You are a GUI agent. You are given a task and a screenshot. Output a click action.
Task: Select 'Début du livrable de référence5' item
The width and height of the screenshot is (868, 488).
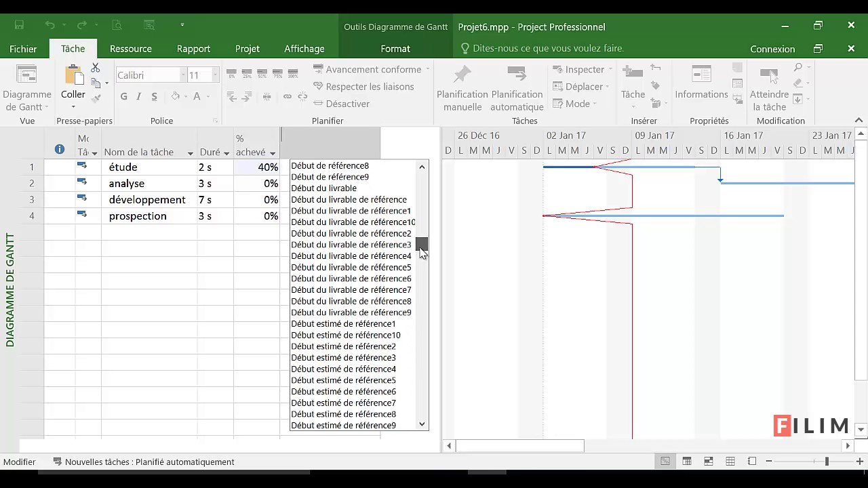[351, 267]
